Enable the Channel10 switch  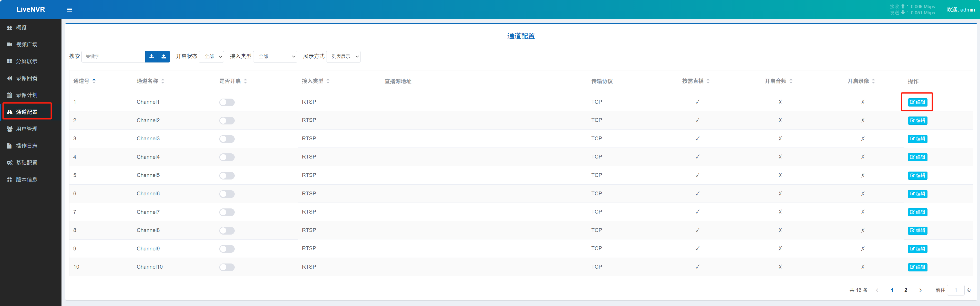[x=227, y=267]
